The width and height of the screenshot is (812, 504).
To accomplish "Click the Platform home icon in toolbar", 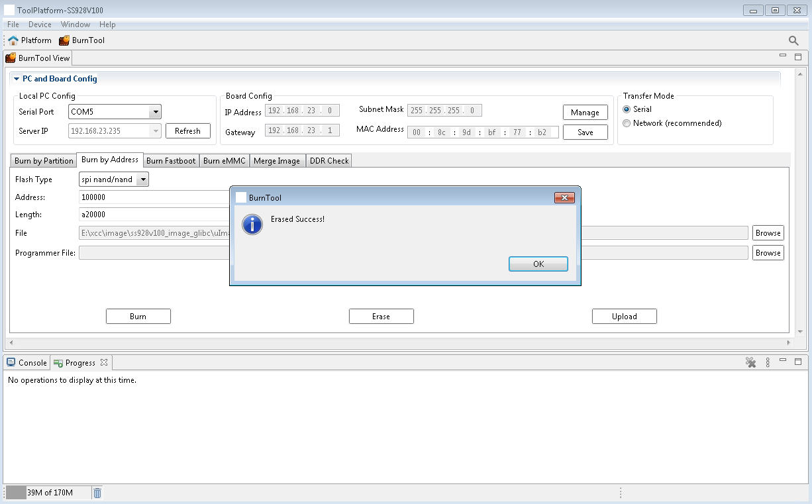I will coord(13,40).
